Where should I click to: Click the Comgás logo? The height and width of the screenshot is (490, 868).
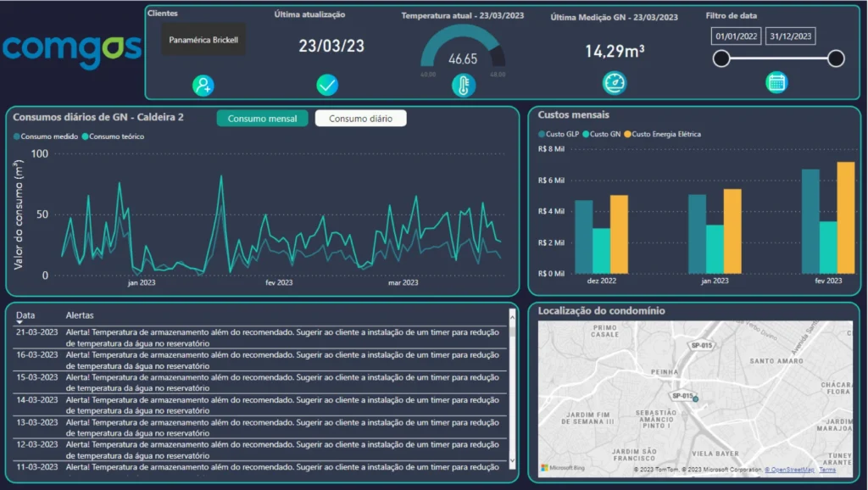tap(71, 48)
